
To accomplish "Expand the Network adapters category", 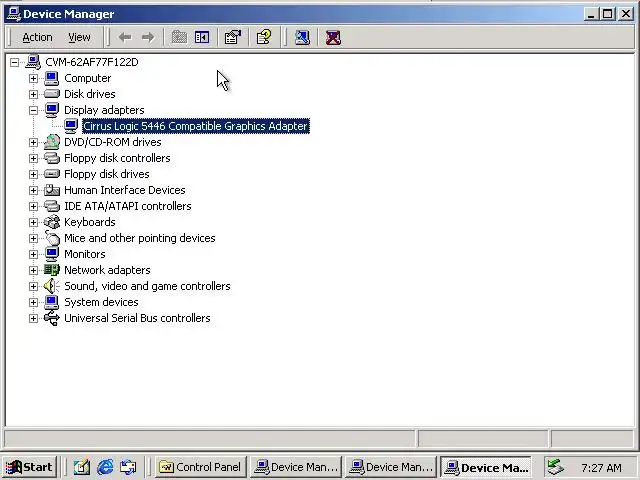I will pos(33,270).
